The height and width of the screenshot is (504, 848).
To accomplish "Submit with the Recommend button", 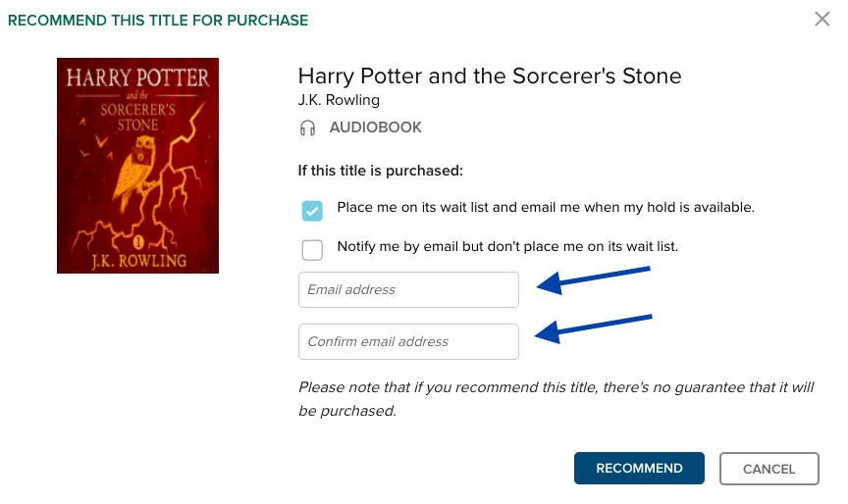I will [639, 469].
